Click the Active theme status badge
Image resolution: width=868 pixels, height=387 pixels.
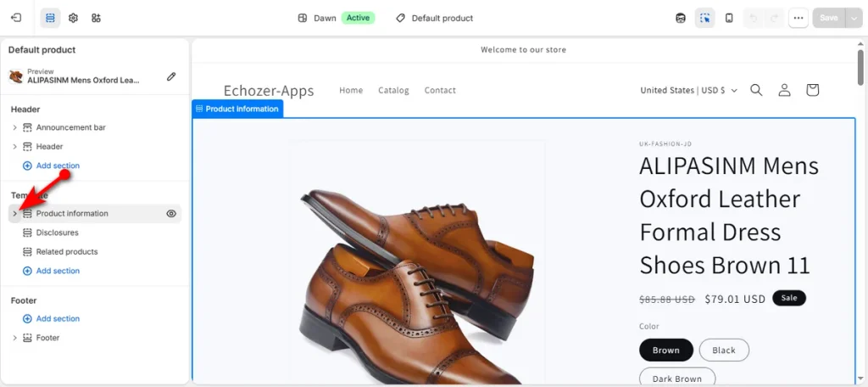(359, 18)
